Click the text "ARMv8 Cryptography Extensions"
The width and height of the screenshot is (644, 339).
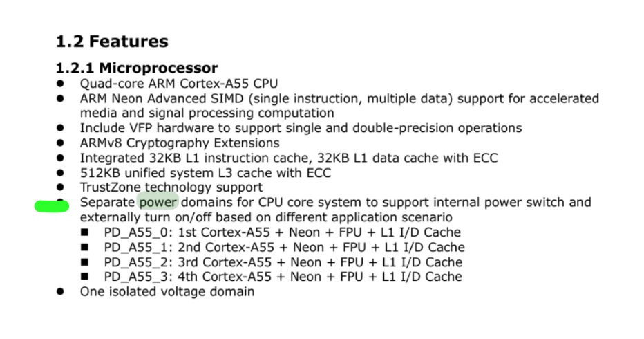180,143
